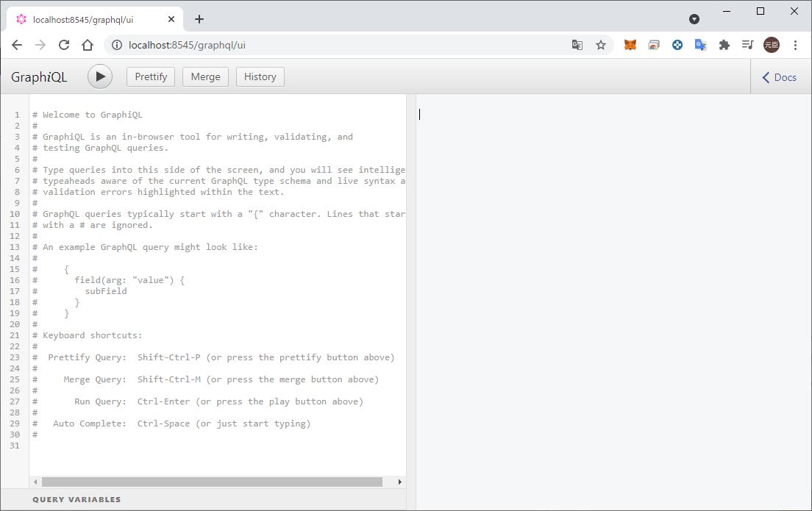Screen dimensions: 812x511
Task: Click the 'with a # are ignored.' line
Action: click(92, 225)
